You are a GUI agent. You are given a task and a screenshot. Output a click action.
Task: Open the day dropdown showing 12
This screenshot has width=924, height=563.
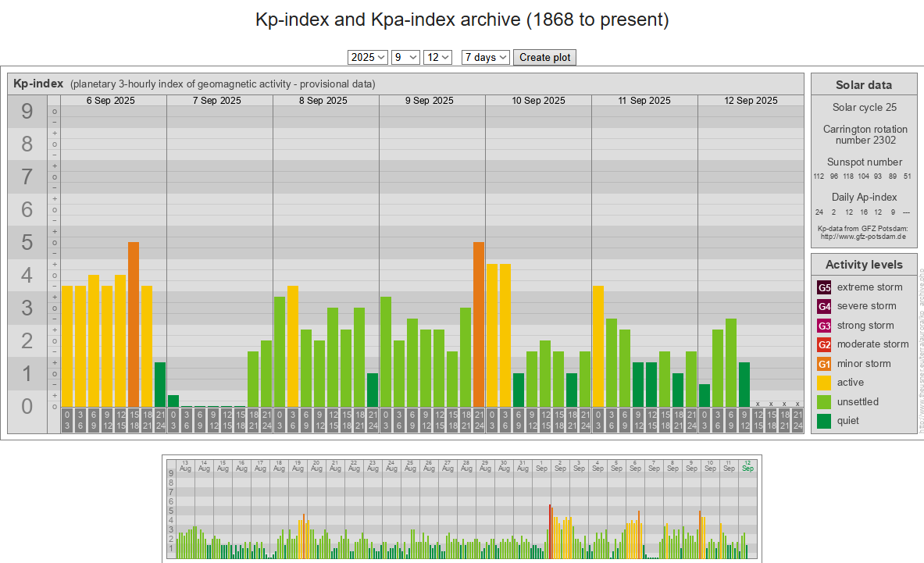[437, 57]
